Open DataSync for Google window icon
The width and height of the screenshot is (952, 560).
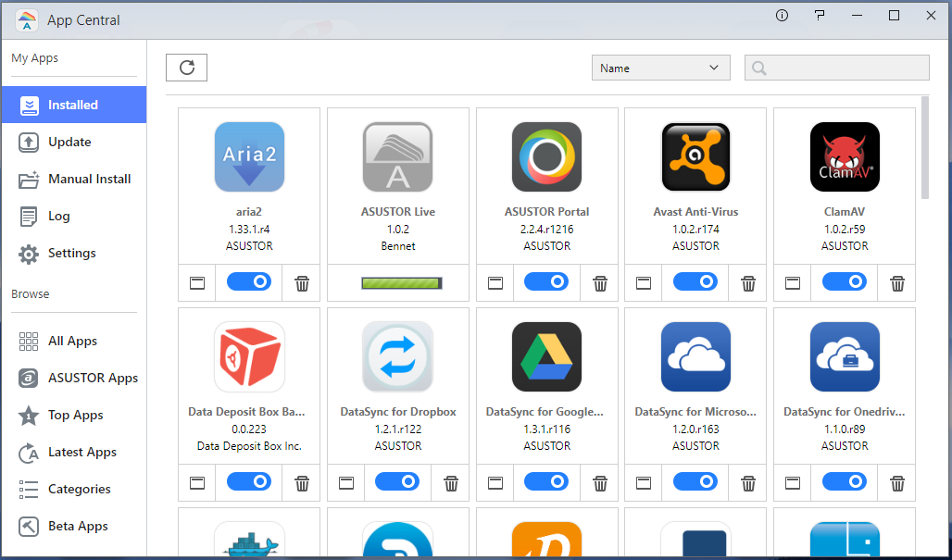(495, 483)
